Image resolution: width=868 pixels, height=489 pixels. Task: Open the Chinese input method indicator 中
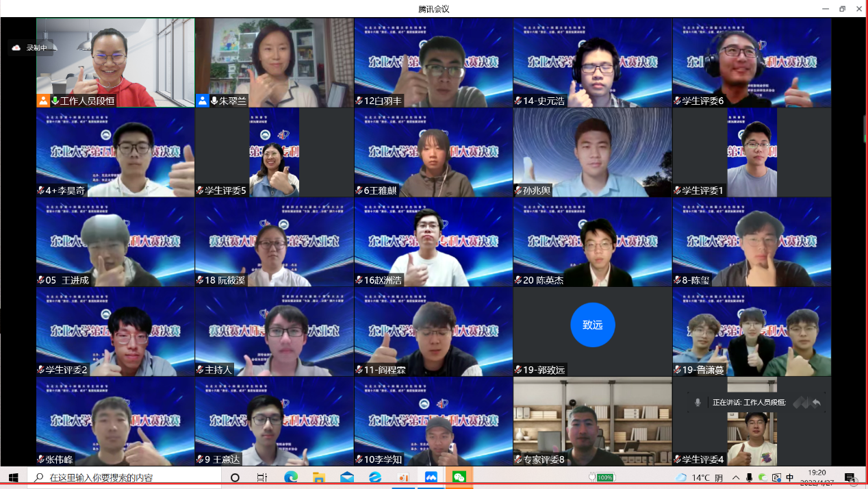click(x=790, y=477)
